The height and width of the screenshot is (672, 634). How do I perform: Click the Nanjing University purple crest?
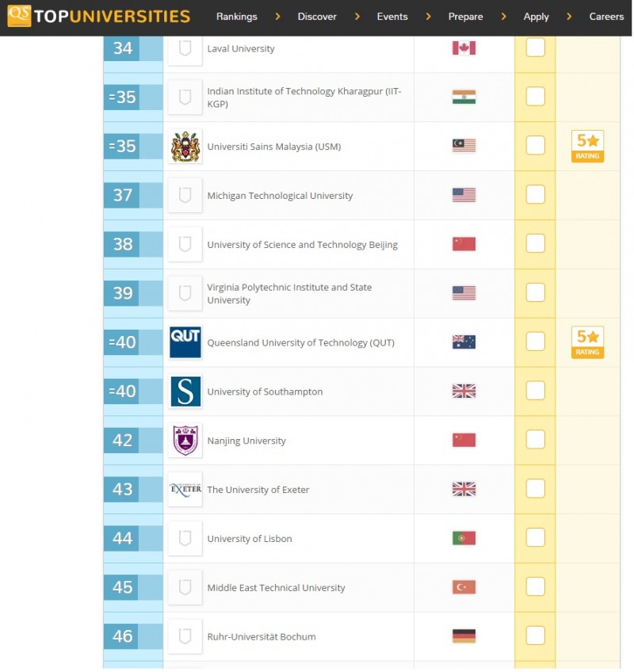(x=185, y=440)
